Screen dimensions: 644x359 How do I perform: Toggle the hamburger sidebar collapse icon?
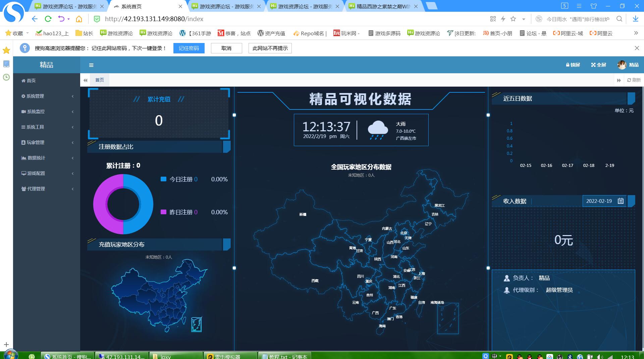pyautogui.click(x=91, y=65)
